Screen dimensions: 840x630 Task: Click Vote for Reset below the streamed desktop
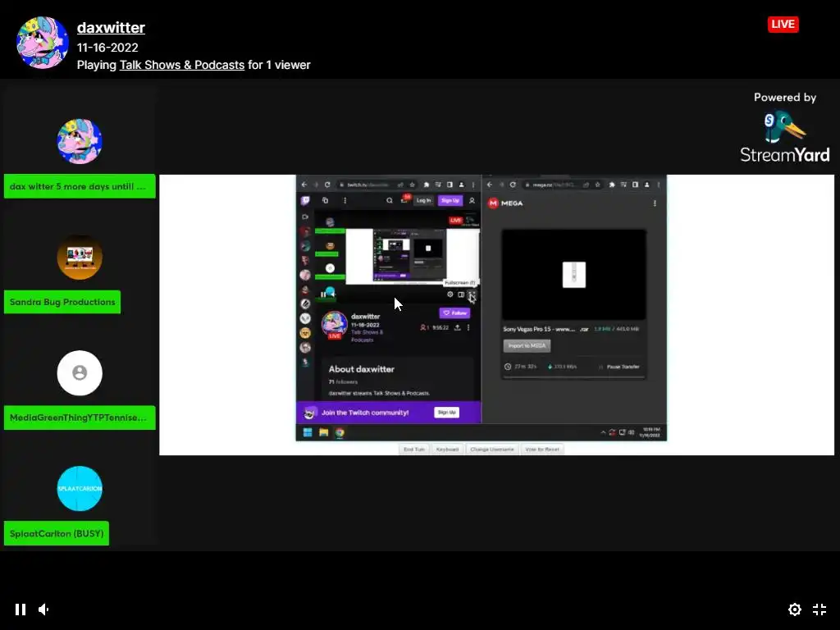tap(542, 449)
